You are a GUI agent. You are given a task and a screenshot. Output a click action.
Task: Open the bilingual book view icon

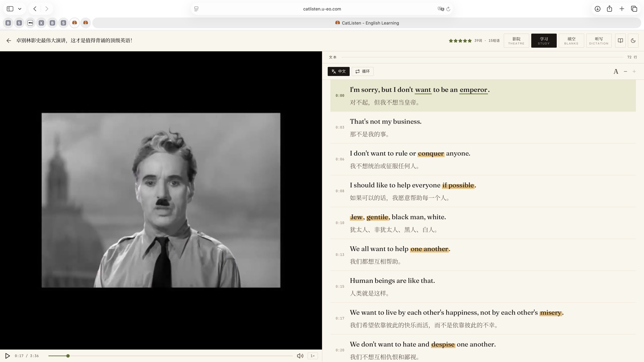[621, 41]
